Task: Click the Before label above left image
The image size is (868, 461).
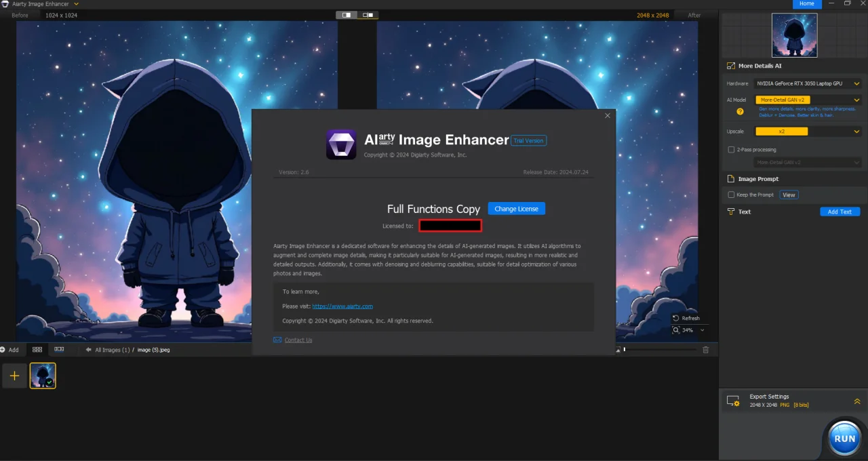Action: pyautogui.click(x=20, y=15)
